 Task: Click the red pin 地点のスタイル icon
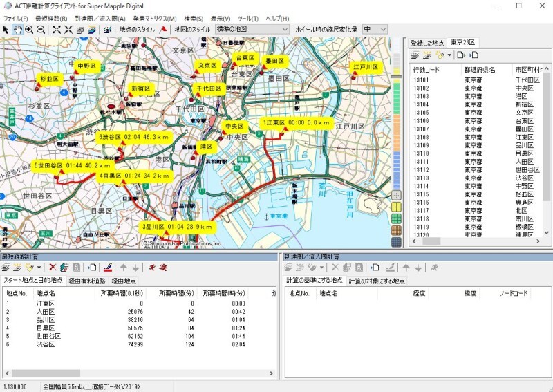click(163, 30)
